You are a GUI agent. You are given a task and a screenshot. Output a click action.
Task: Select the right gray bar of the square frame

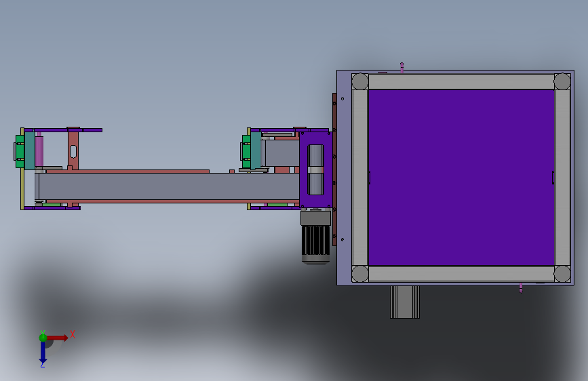click(562, 178)
